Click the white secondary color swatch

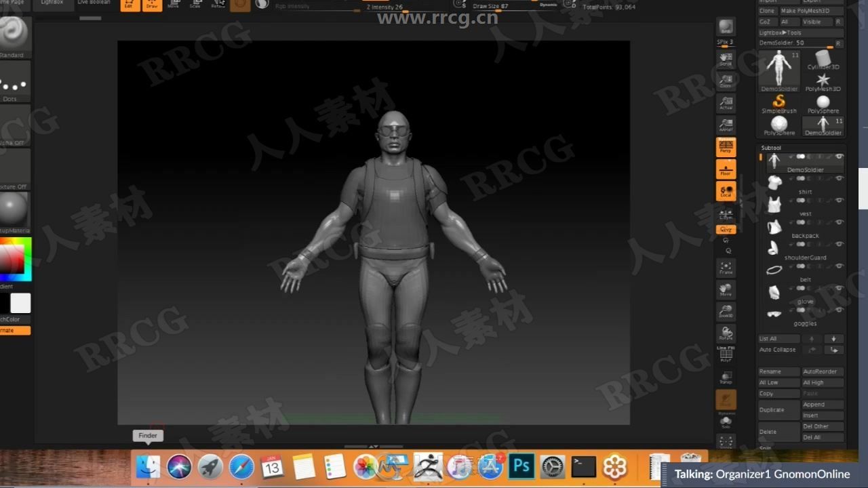[21, 303]
